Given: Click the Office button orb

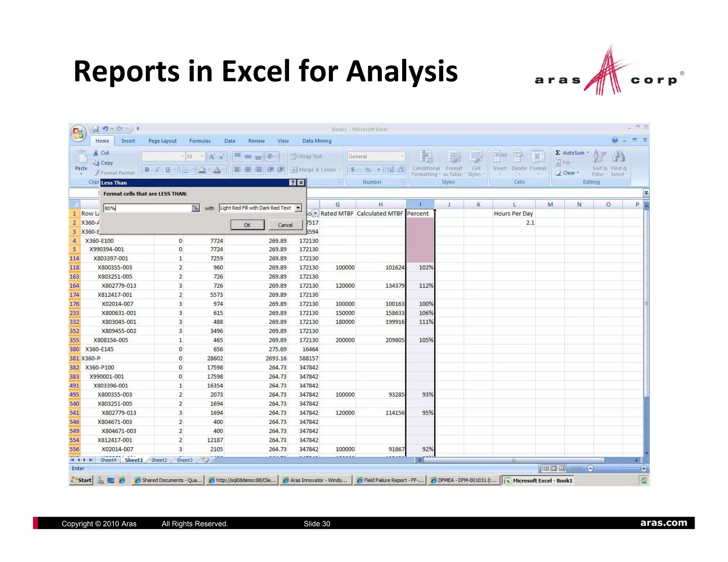Looking at the screenshot, I should click(x=78, y=133).
